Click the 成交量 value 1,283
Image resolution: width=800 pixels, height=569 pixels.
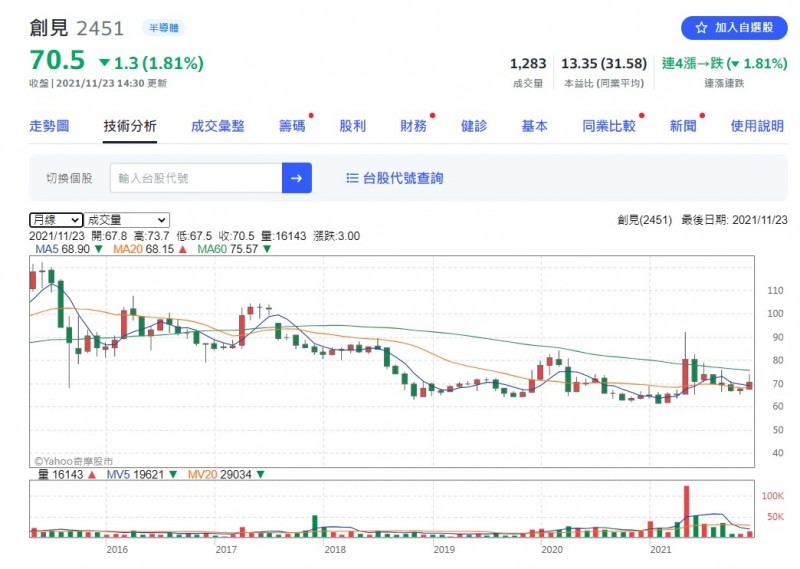(x=528, y=64)
